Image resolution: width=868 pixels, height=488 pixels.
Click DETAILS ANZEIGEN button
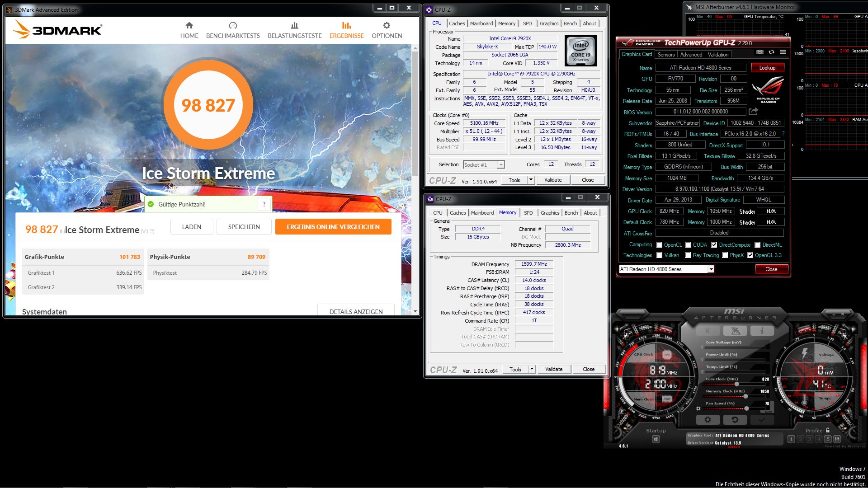[x=356, y=311]
